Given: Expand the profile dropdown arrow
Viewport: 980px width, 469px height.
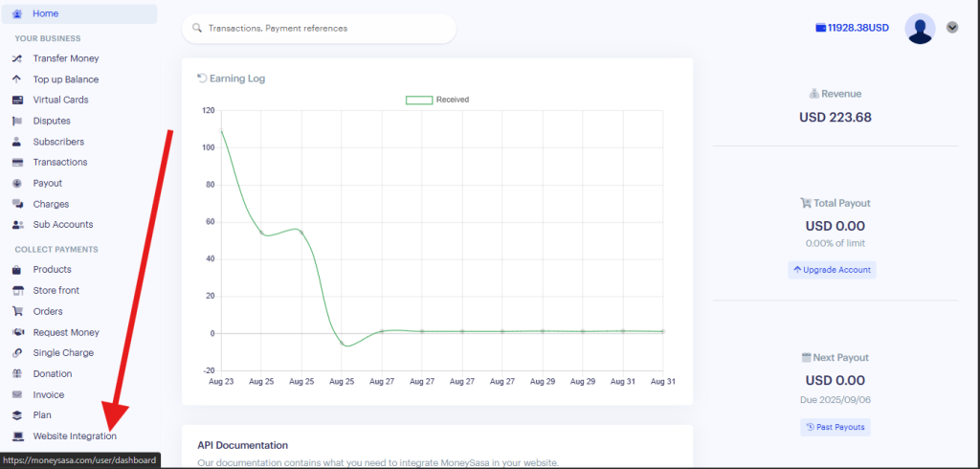Looking at the screenshot, I should pos(952,28).
